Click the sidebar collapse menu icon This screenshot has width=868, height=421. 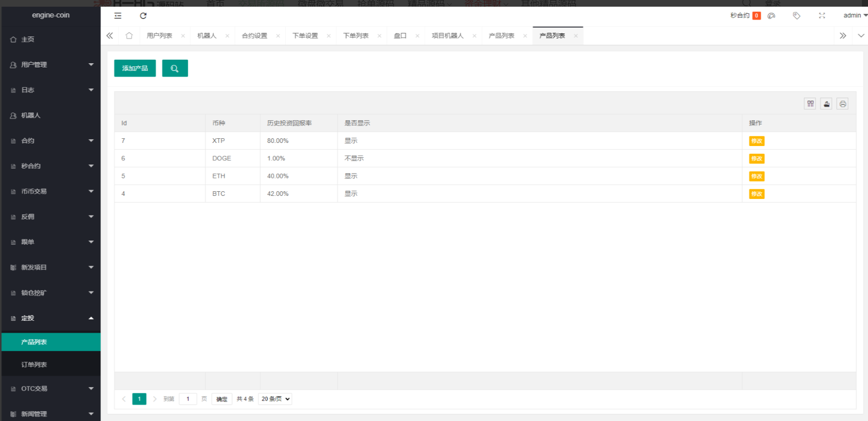click(x=118, y=15)
